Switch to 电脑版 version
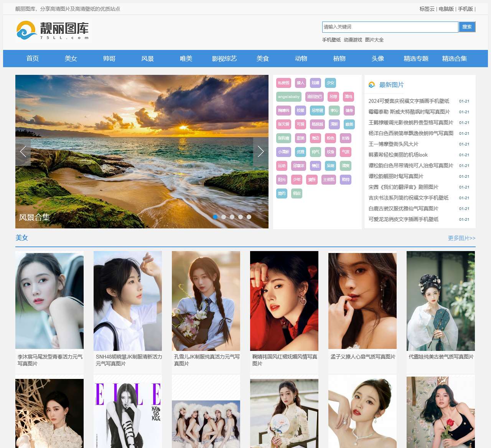 446,9
